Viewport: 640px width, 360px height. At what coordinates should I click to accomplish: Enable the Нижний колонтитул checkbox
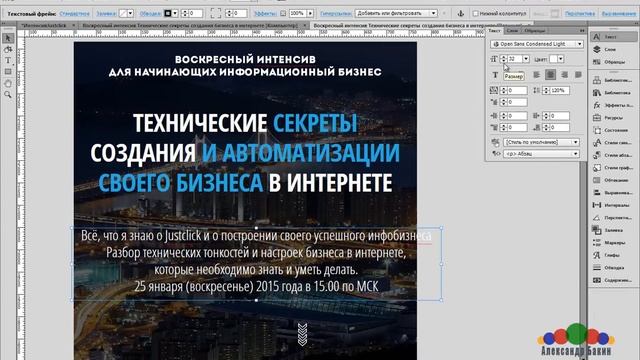476,13
